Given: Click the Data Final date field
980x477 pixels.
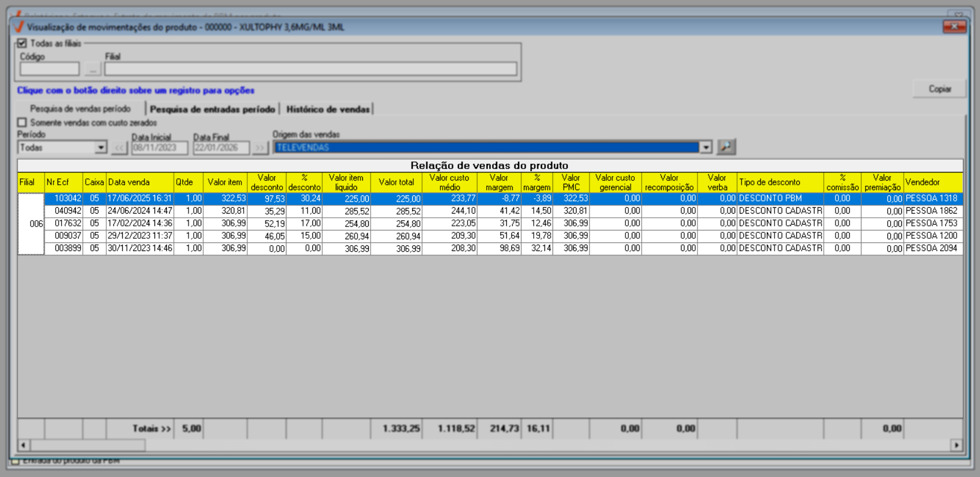Looking at the screenshot, I should pos(221,148).
